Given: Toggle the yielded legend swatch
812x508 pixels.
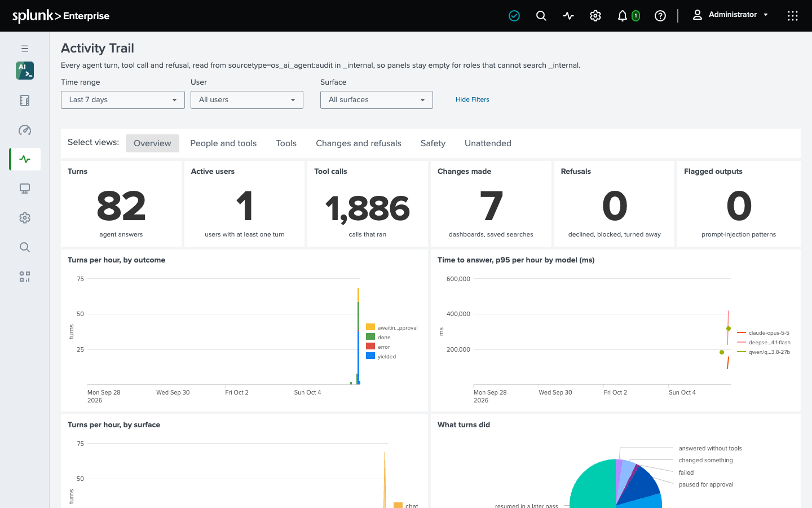Looking at the screenshot, I should (370, 356).
